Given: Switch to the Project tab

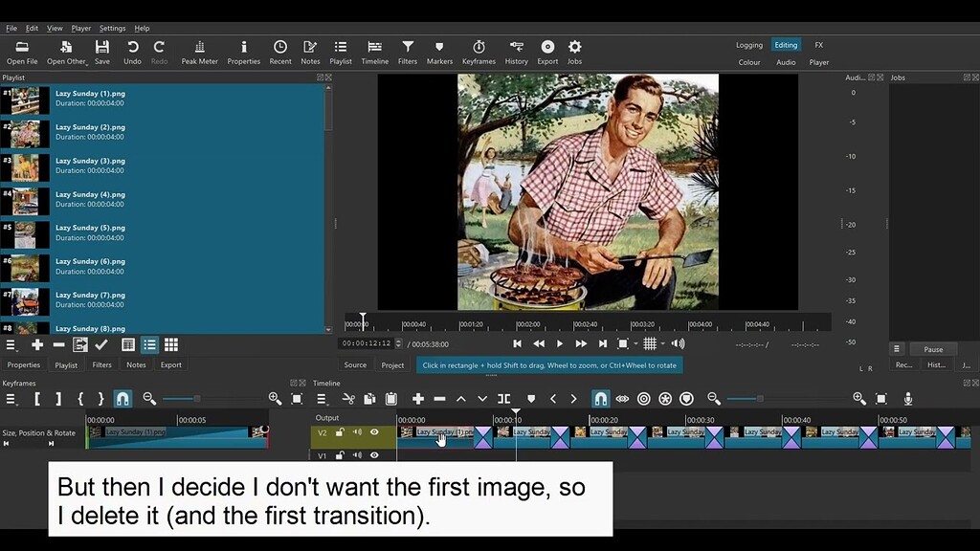Looking at the screenshot, I should pyautogui.click(x=392, y=364).
